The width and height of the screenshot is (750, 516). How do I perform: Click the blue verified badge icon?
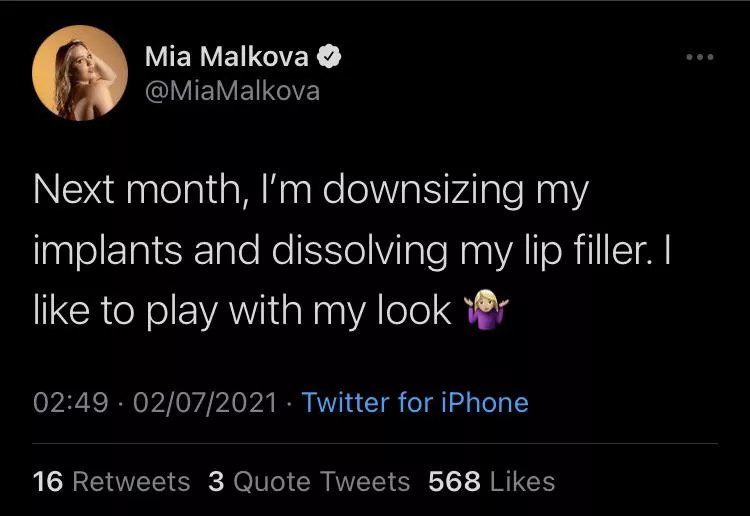coord(329,58)
